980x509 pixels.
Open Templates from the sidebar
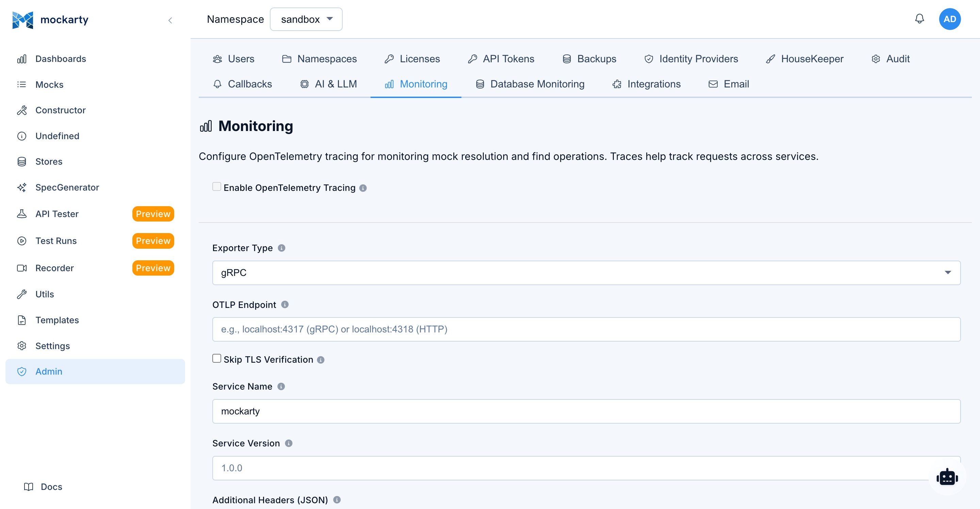[95, 320]
